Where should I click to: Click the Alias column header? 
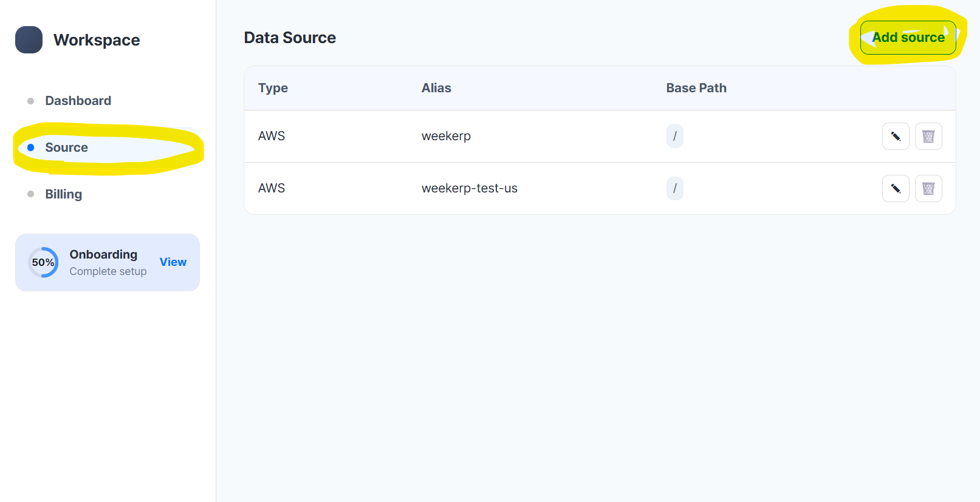pyautogui.click(x=436, y=88)
